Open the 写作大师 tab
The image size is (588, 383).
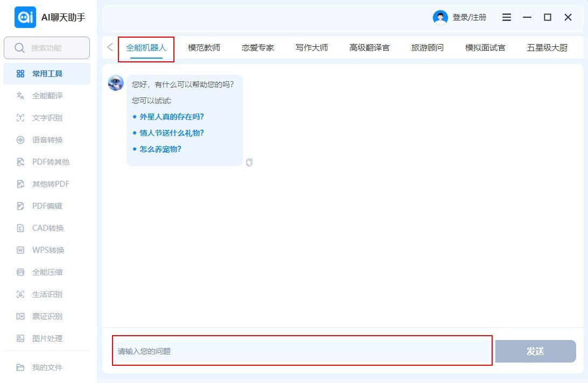[312, 48]
